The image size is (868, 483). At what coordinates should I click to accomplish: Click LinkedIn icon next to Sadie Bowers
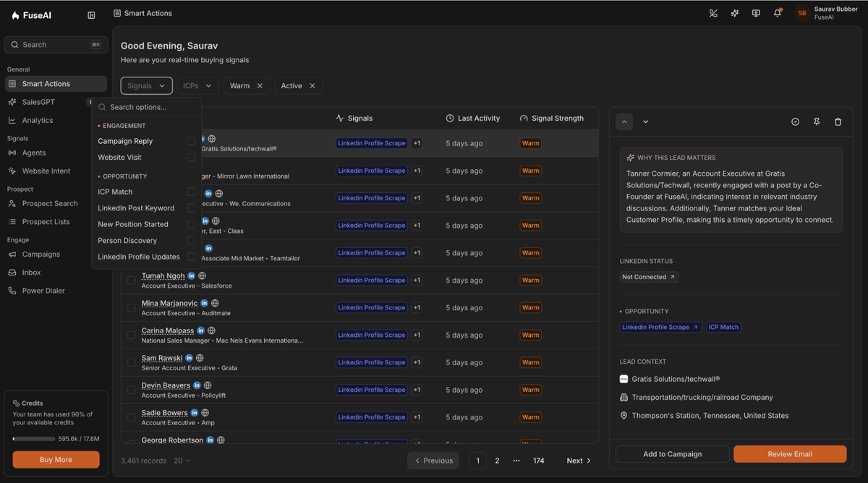tap(195, 413)
